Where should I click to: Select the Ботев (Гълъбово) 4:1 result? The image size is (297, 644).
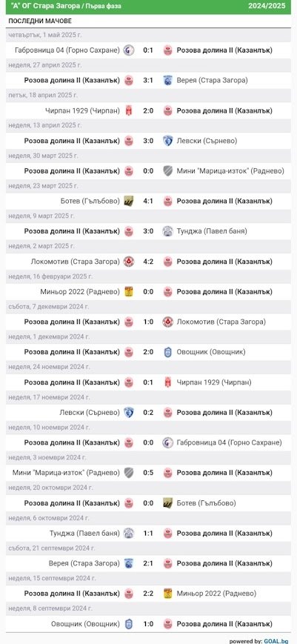click(x=148, y=202)
